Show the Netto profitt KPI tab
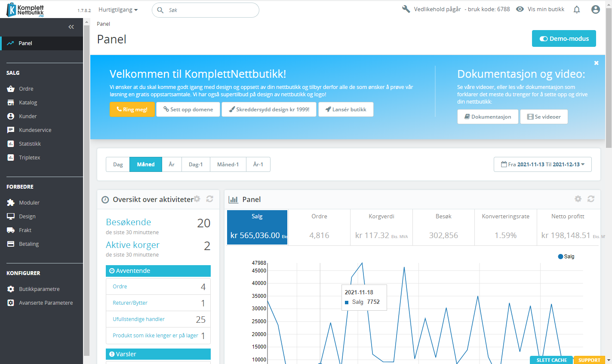 [568, 227]
